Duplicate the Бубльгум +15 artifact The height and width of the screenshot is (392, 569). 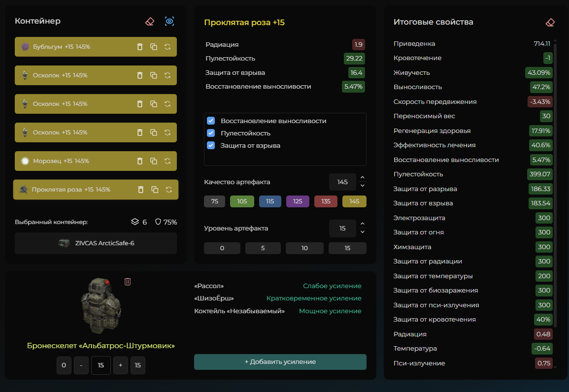tap(154, 47)
